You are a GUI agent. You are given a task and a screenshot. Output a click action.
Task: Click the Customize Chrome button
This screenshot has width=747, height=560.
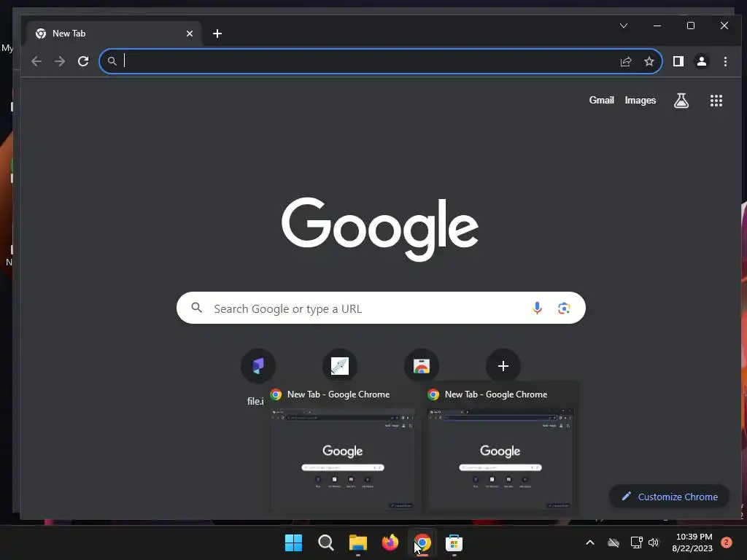670,497
